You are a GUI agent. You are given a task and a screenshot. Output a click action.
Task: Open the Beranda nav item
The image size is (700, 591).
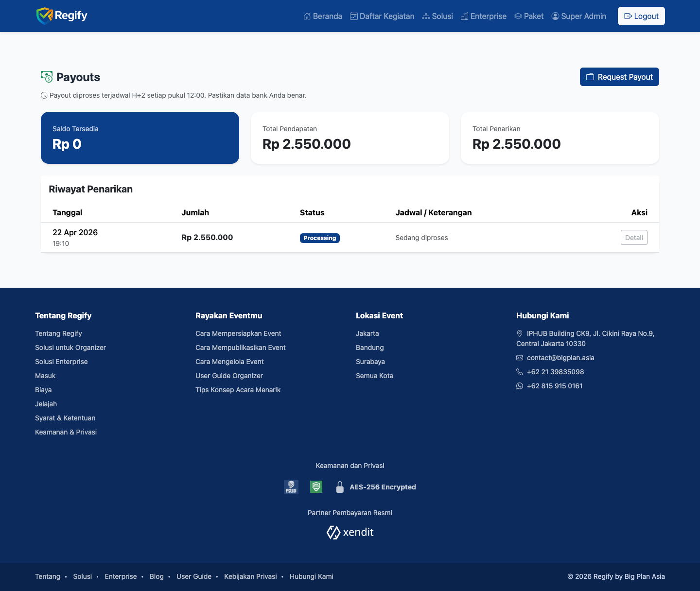pos(323,16)
